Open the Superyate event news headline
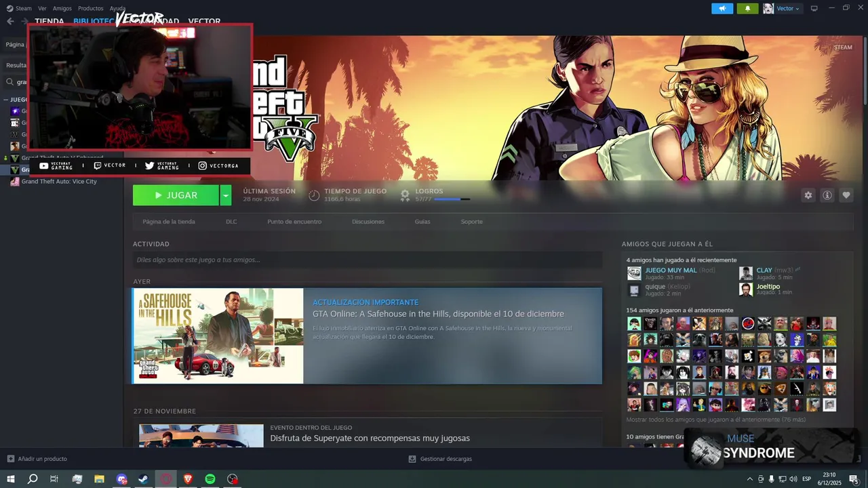Viewport: 868px width, 488px height. coord(370,439)
